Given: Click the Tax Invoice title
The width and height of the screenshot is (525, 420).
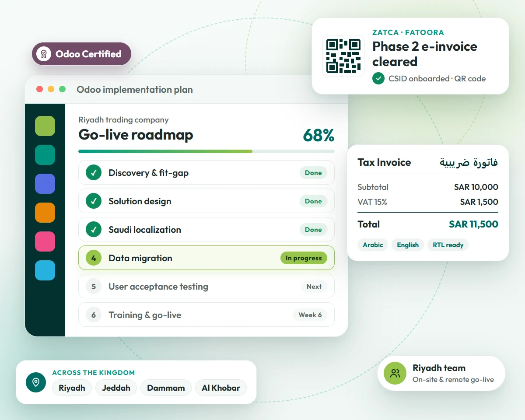Looking at the screenshot, I should click(x=384, y=162).
